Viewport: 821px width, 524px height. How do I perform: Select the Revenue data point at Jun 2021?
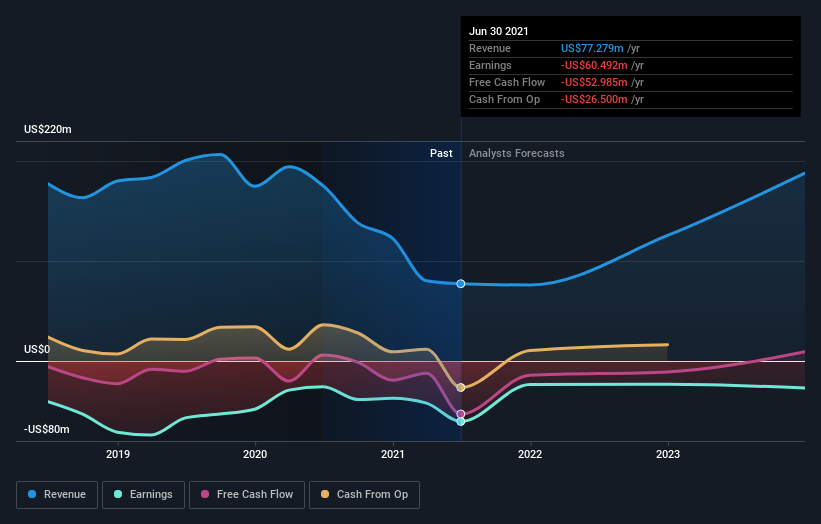(x=461, y=284)
